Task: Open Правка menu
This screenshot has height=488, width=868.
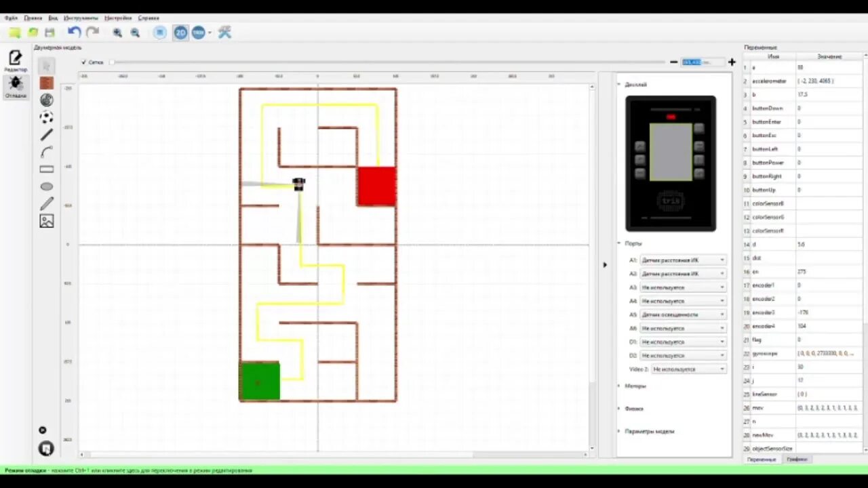Action: pyautogui.click(x=33, y=18)
